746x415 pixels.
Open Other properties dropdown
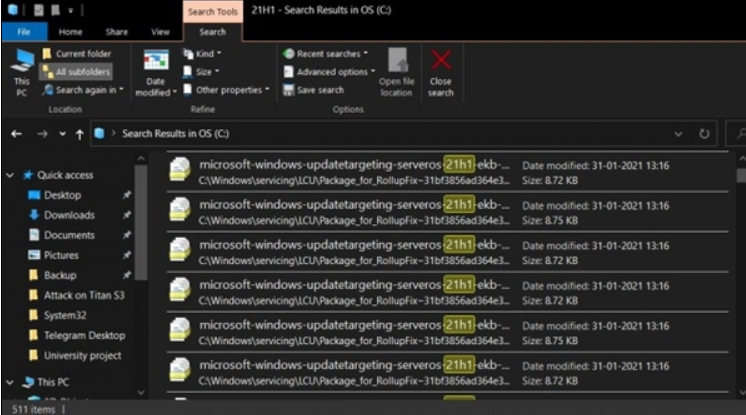[x=226, y=90]
